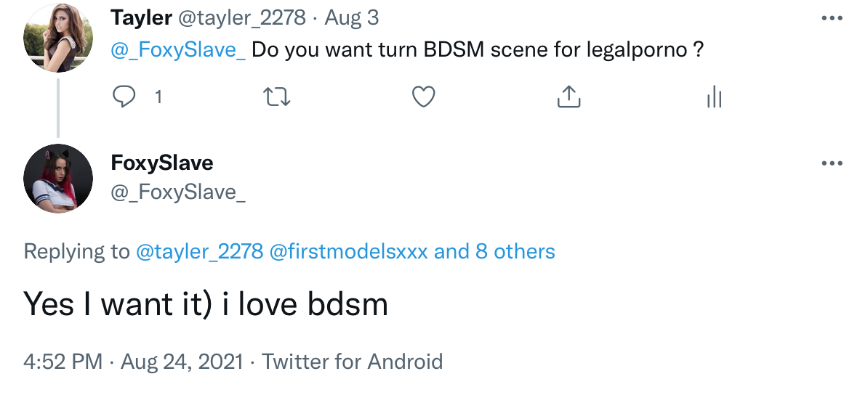Click @tayler_2278 in the Replying to line

[199, 252]
